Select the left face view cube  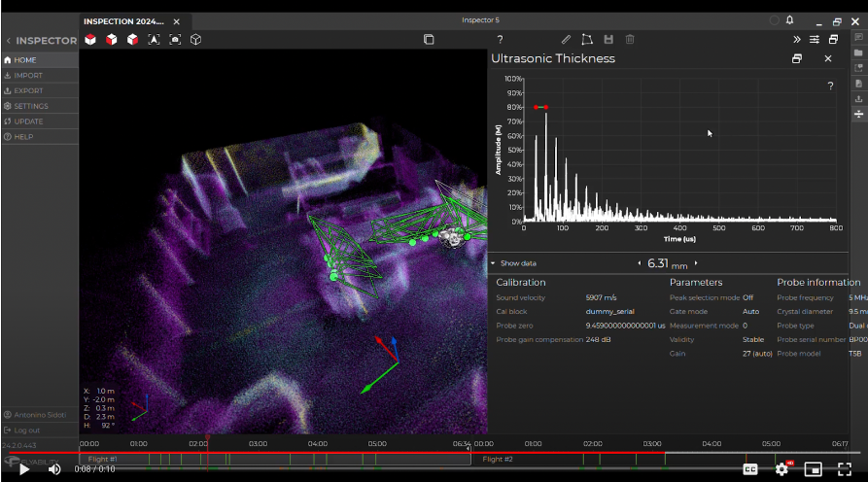point(111,39)
